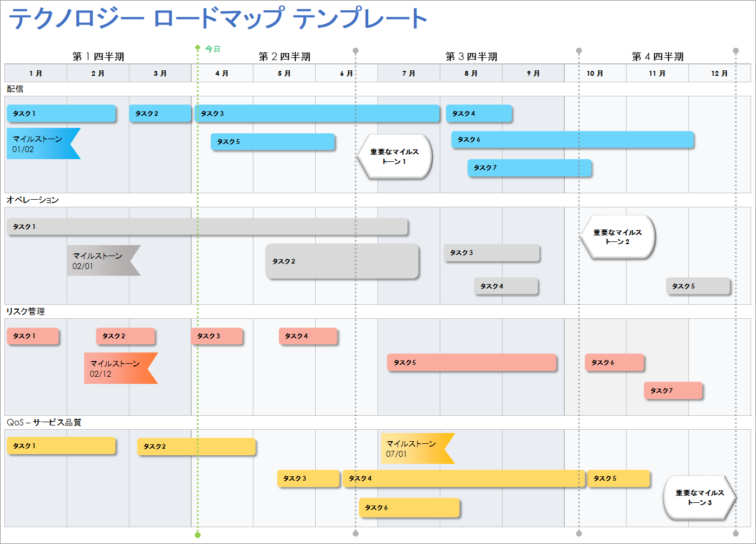Select blue タスク 1 bar in 配信
Image resolution: width=756 pixels, height=544 pixels.
click(61, 114)
